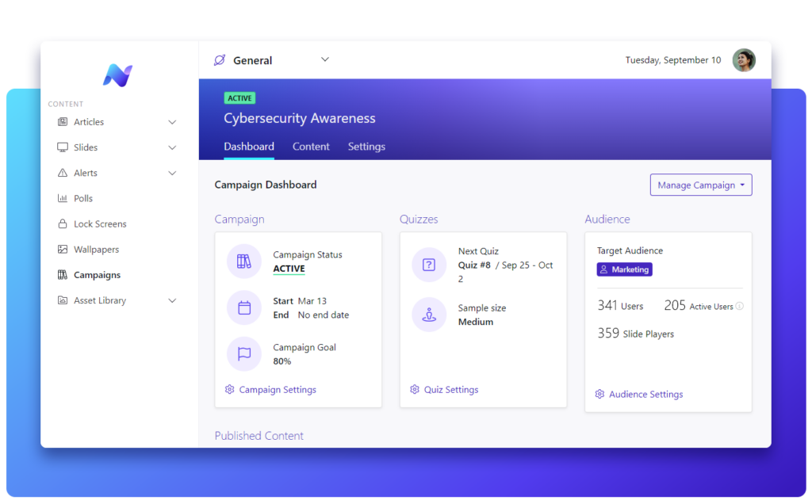Open the General workspace selector

click(270, 59)
